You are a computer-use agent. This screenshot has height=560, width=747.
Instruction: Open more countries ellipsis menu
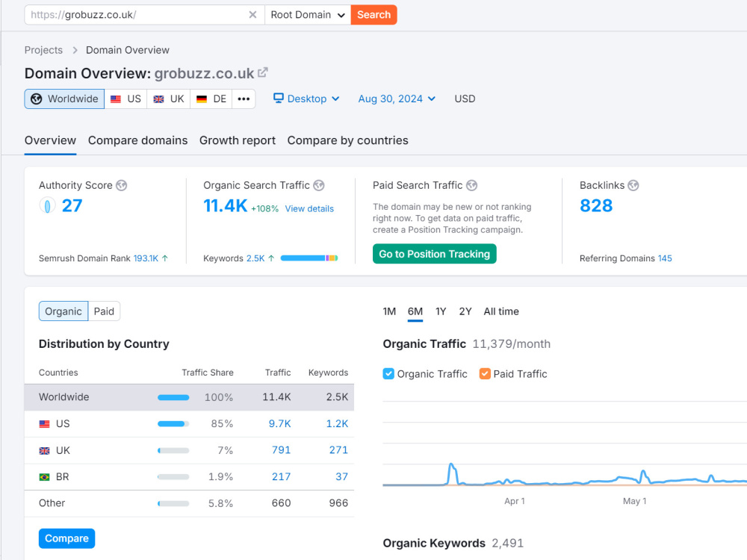coord(244,99)
